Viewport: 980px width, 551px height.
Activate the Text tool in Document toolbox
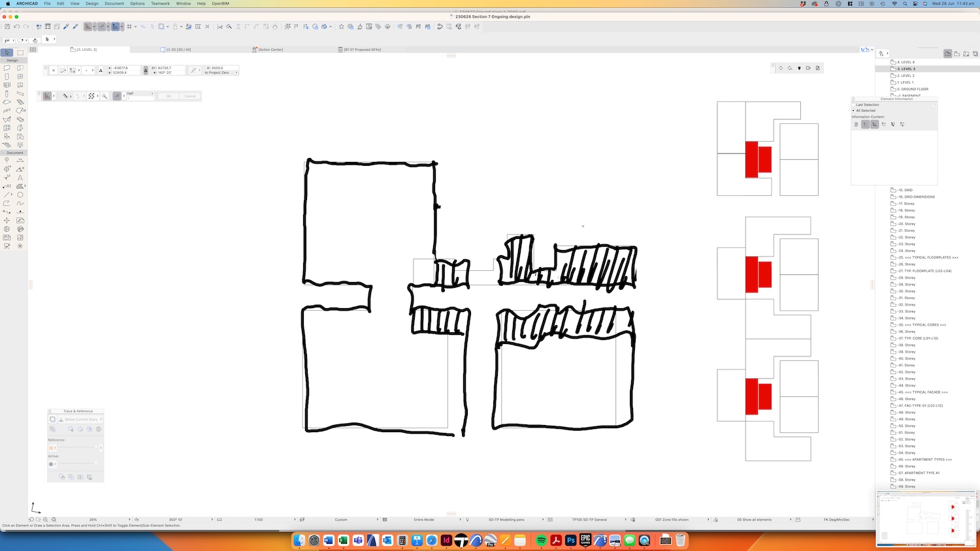(x=20, y=178)
